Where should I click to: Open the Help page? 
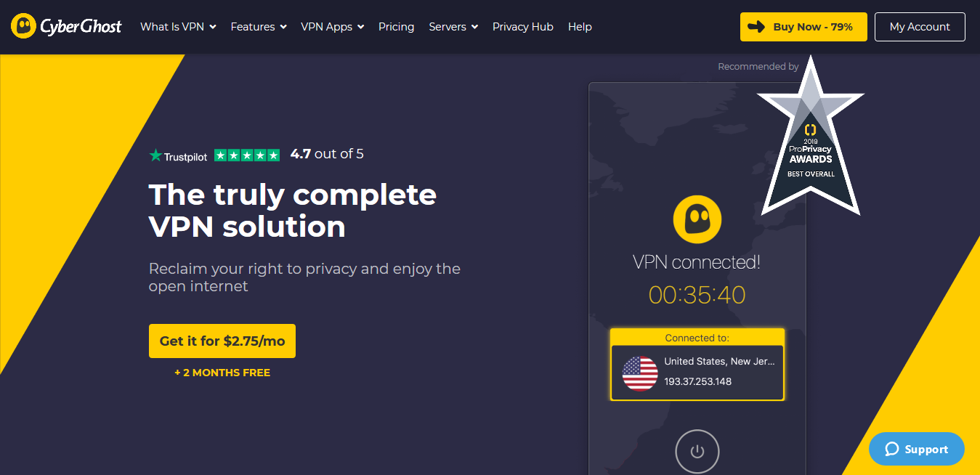click(580, 27)
